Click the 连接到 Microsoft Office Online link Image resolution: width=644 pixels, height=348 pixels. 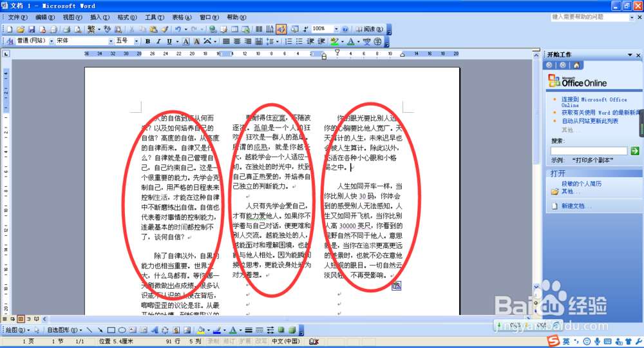pyautogui.click(x=594, y=102)
